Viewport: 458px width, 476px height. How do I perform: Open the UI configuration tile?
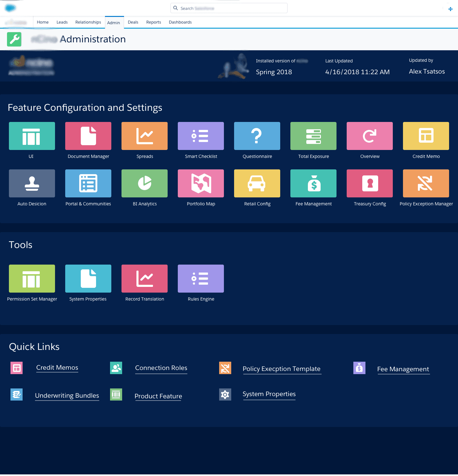(32, 136)
